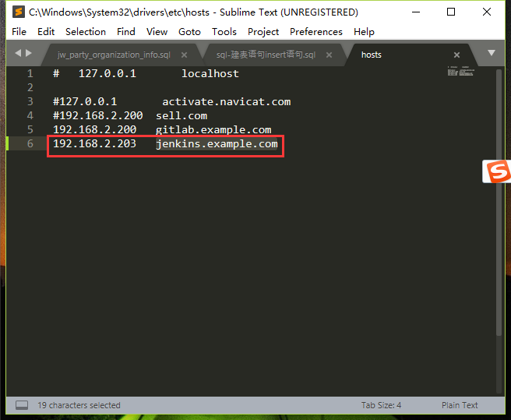Click 192.168.2.203 IP address text
Image resolution: width=511 pixels, height=420 pixels.
click(95, 144)
